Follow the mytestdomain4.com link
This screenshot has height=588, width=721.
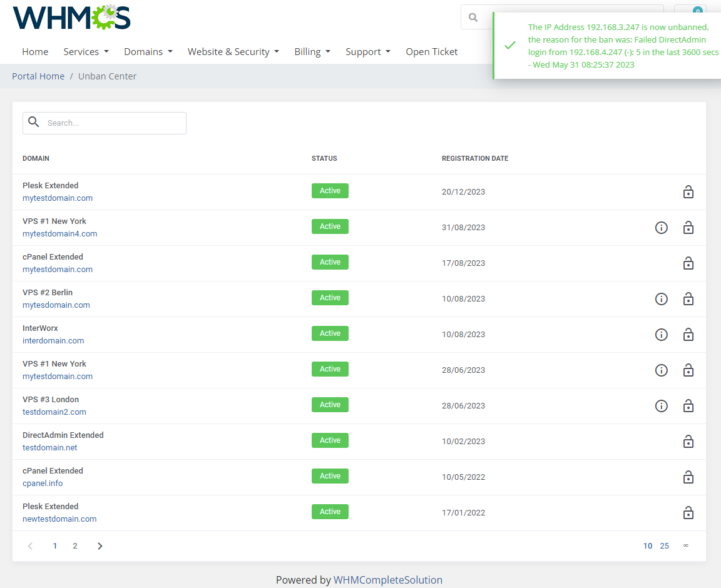59,233
